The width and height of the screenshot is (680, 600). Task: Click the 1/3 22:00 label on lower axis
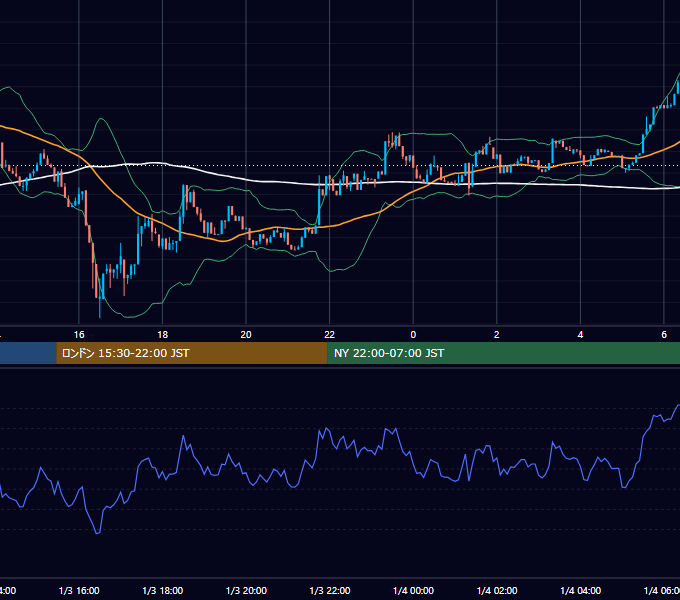click(330, 590)
